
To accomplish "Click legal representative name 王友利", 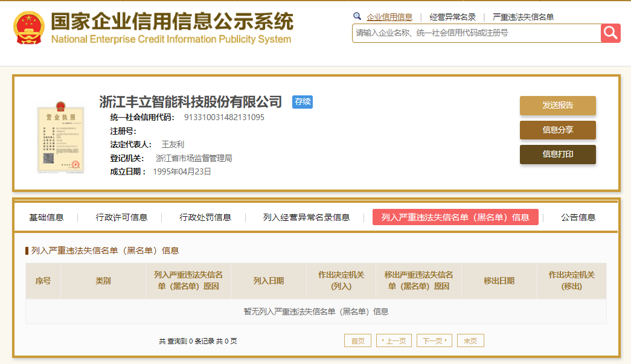I will (173, 144).
